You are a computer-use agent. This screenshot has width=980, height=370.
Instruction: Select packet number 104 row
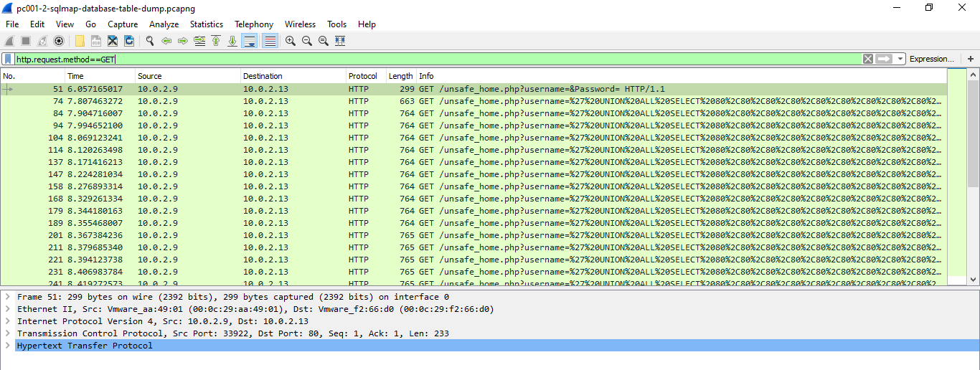(x=473, y=138)
